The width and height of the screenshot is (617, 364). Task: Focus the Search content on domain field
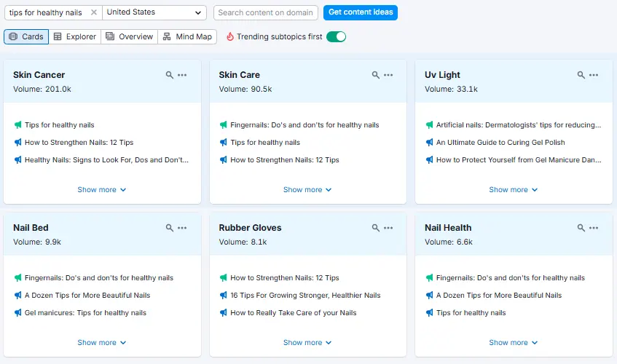266,12
